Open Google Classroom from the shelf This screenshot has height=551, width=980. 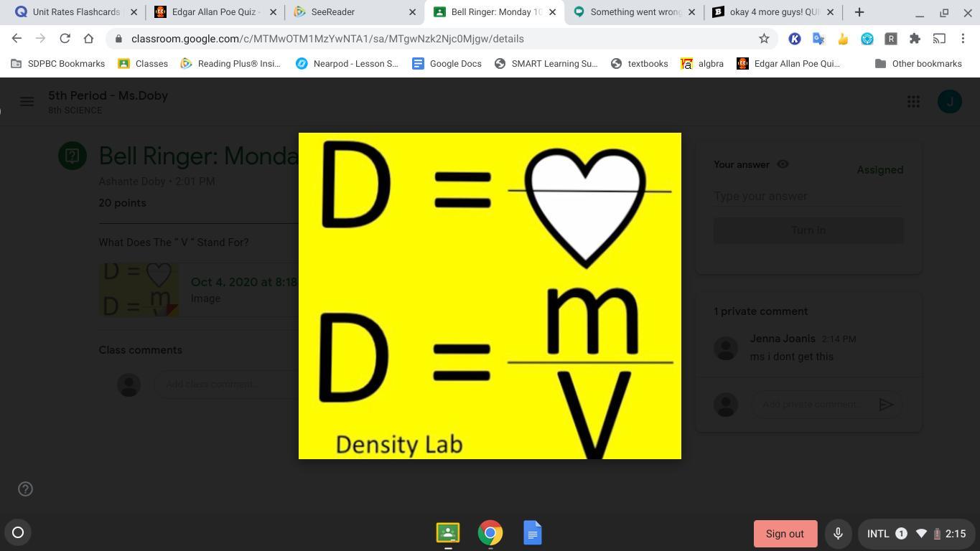(448, 533)
